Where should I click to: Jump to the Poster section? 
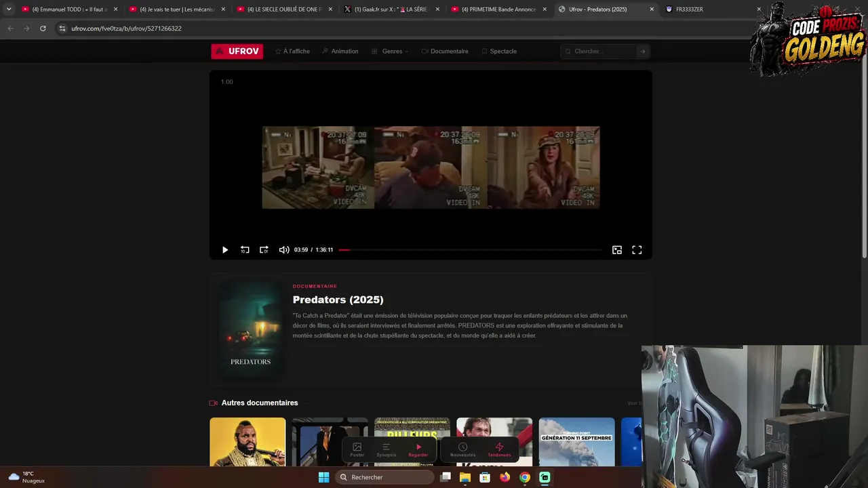coord(357,450)
